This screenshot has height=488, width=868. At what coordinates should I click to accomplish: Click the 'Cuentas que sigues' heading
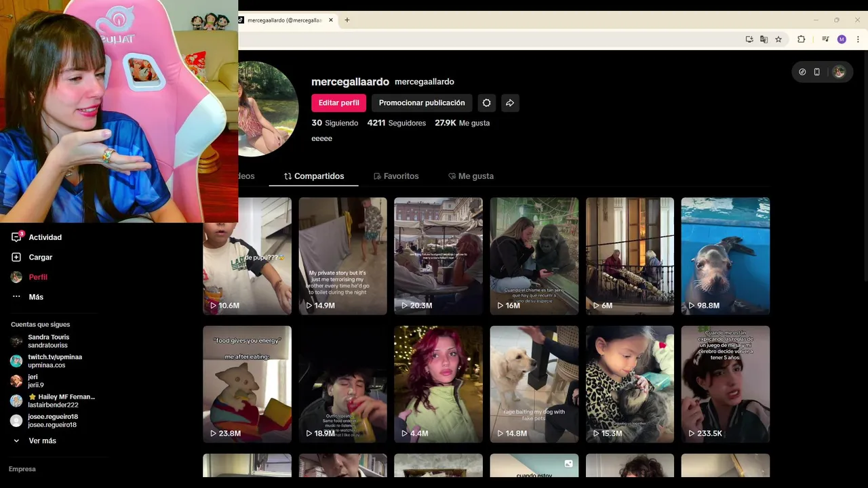[40, 325]
